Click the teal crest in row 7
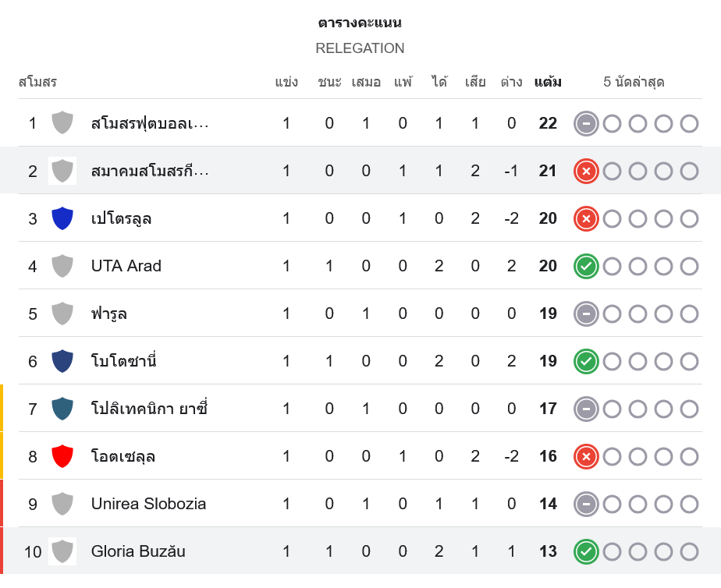Viewport: 721px width, 588px height. [x=62, y=409]
